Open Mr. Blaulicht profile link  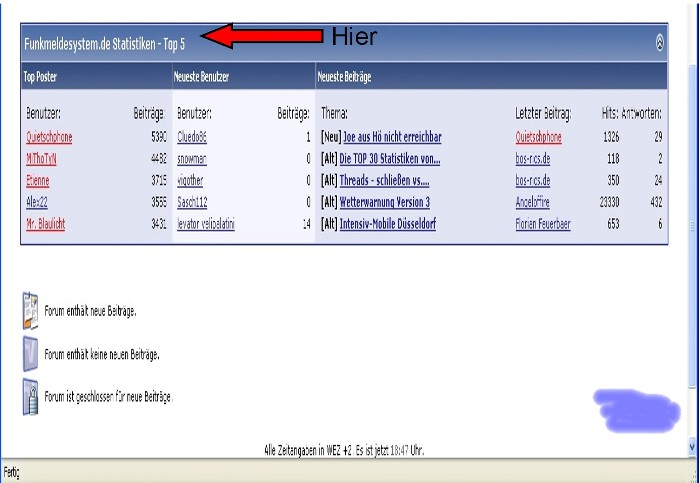point(46,224)
